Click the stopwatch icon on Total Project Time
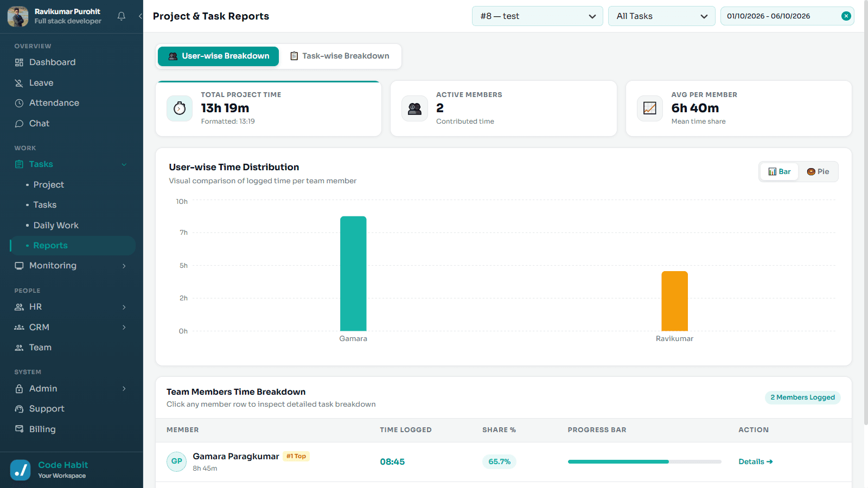The image size is (868, 488). 180,108
